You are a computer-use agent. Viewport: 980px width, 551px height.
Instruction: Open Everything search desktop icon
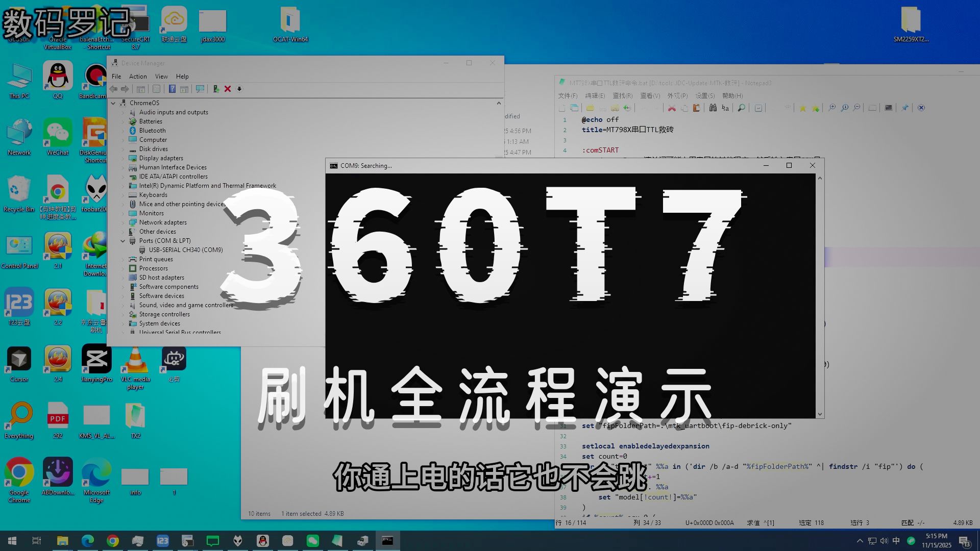click(19, 420)
